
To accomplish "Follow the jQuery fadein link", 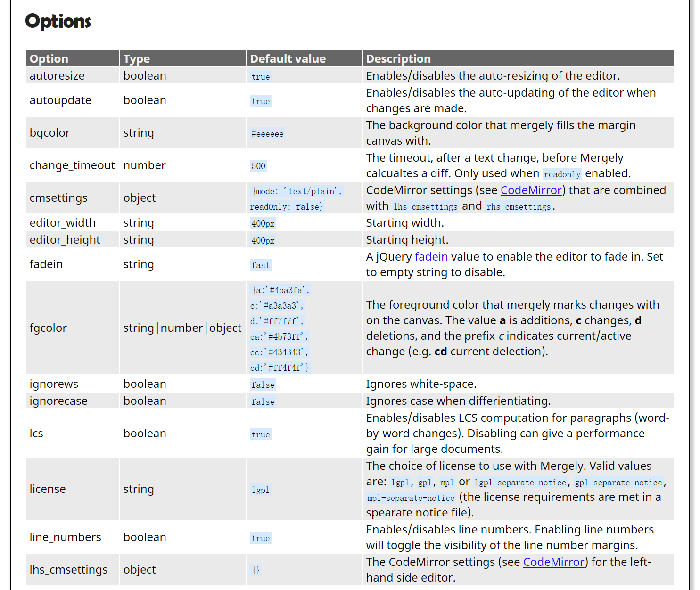I will [x=431, y=257].
